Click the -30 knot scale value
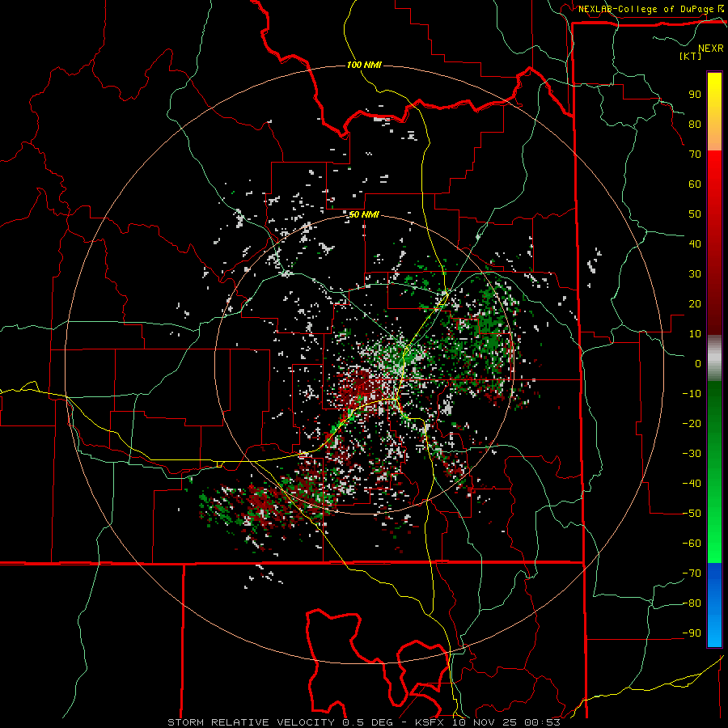 point(692,454)
